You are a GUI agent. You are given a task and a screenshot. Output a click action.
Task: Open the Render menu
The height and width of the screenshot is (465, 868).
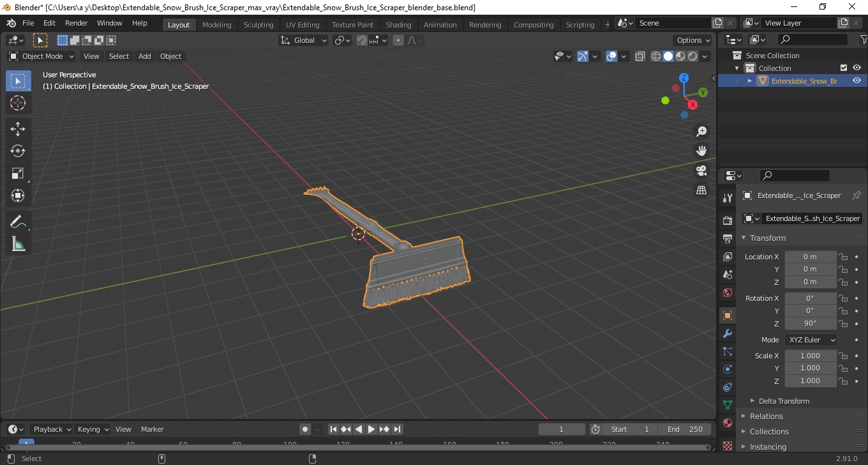pos(77,23)
